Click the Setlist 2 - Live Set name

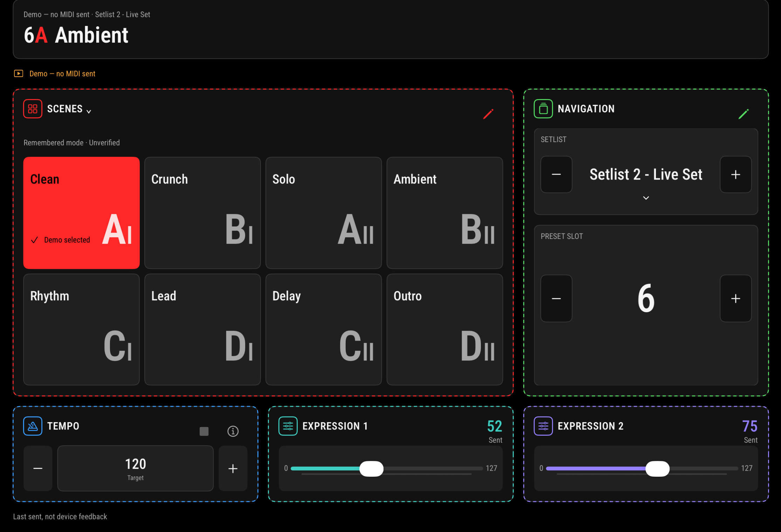coord(646,174)
